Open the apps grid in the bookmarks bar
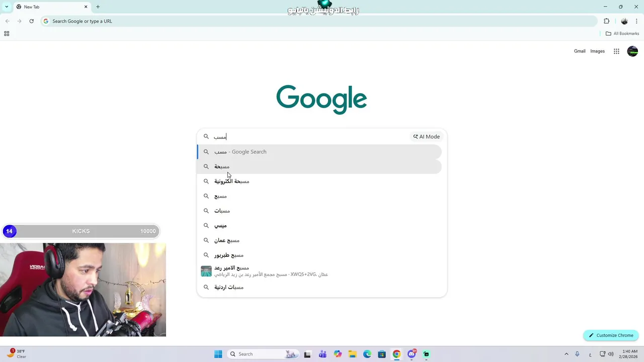The image size is (644, 362). pyautogui.click(x=7, y=34)
